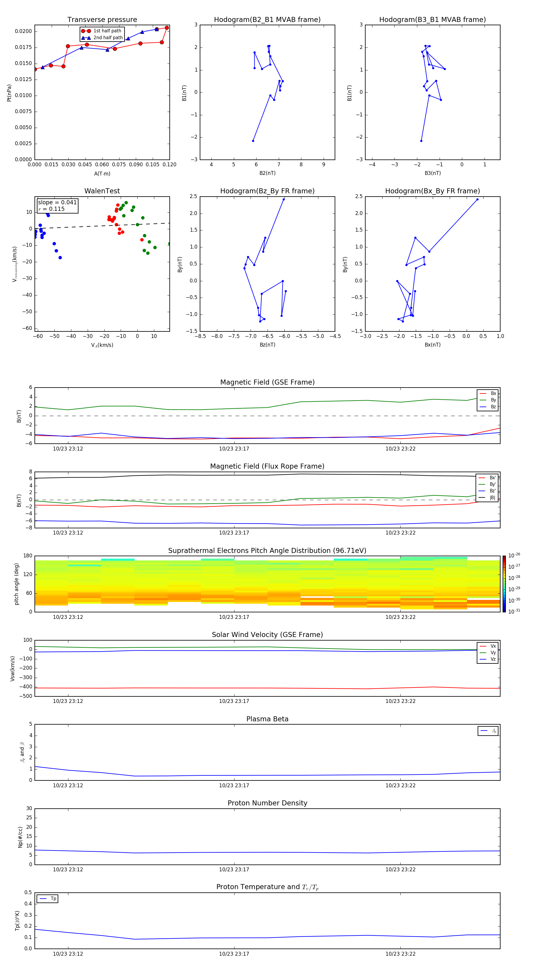Select the "Hodogram(B3_B1 MVAB frame)" title
Viewport: 535px width, 980px height.
pos(432,19)
